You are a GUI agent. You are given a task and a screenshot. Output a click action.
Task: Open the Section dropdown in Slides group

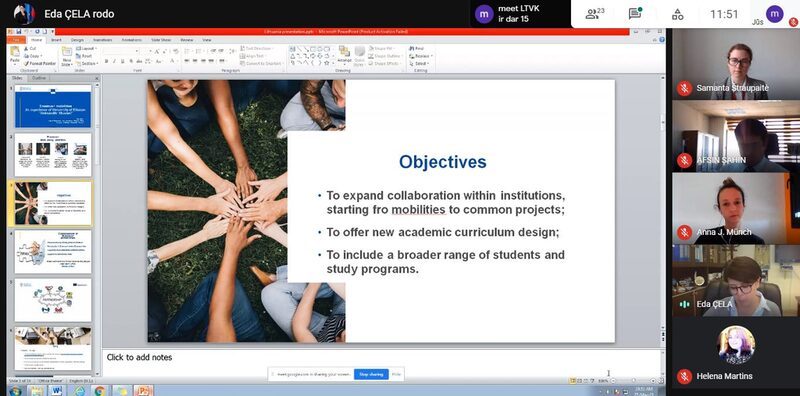(x=86, y=64)
